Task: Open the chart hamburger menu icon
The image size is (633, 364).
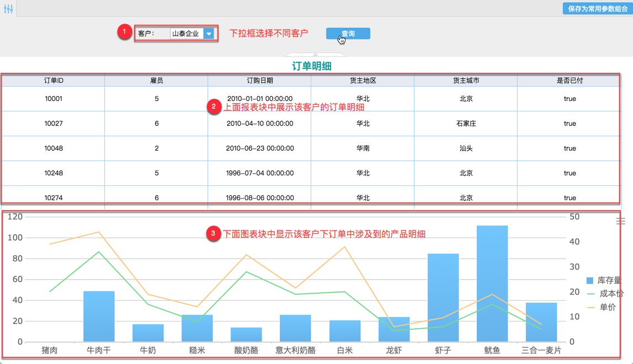Action: point(620,221)
